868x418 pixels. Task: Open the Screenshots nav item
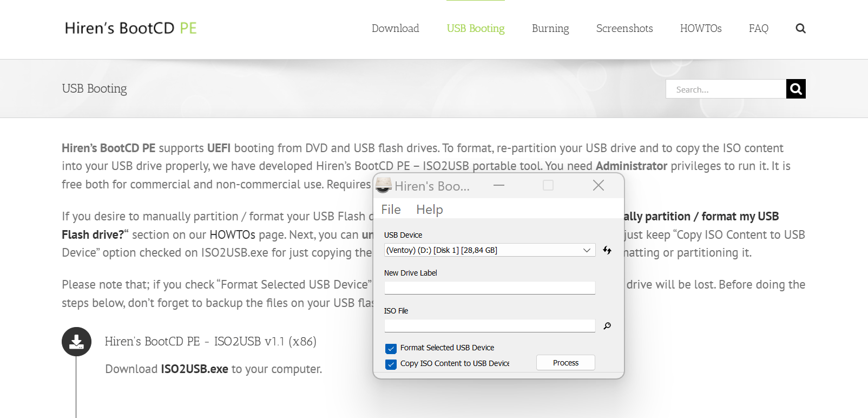coord(624,28)
